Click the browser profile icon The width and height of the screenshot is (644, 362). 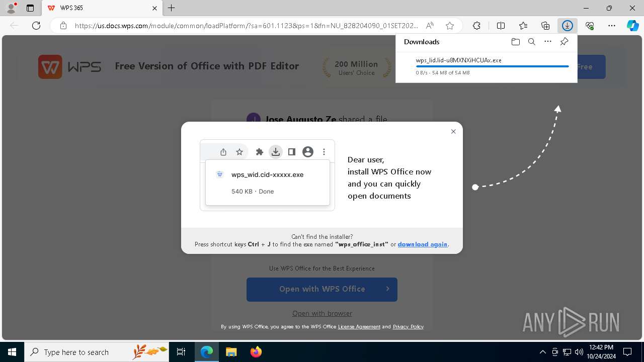click(11, 8)
